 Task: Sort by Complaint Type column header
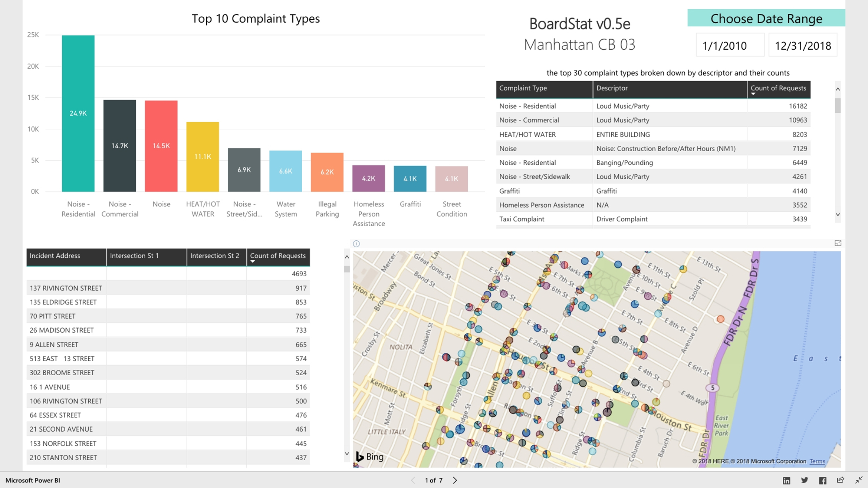tap(544, 89)
